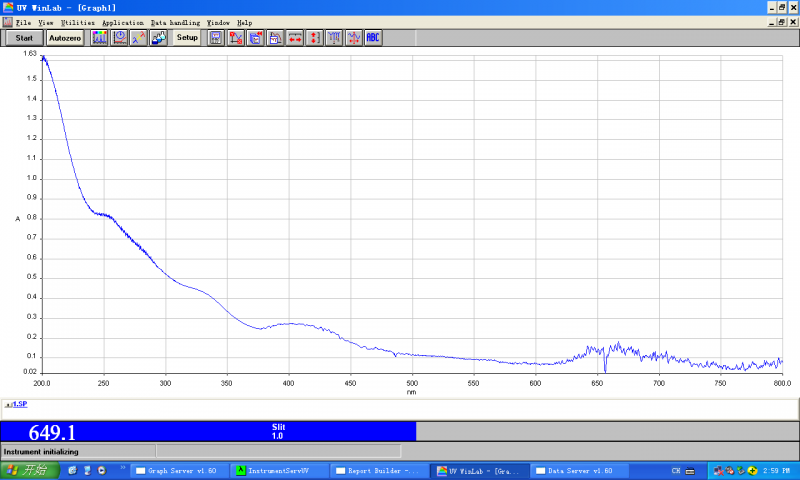Click the Autozero button
Viewport: 800px width, 480px height.
[65, 38]
